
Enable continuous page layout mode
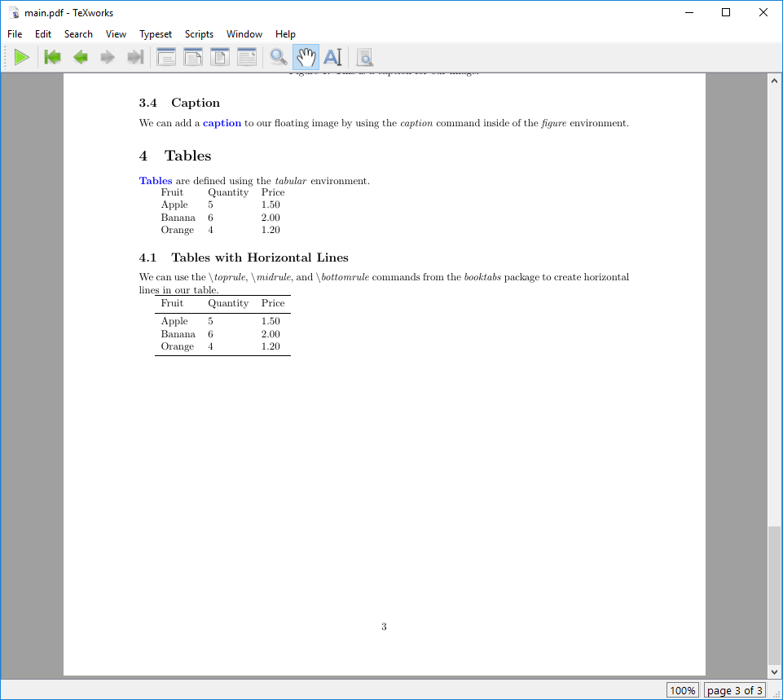[192, 57]
